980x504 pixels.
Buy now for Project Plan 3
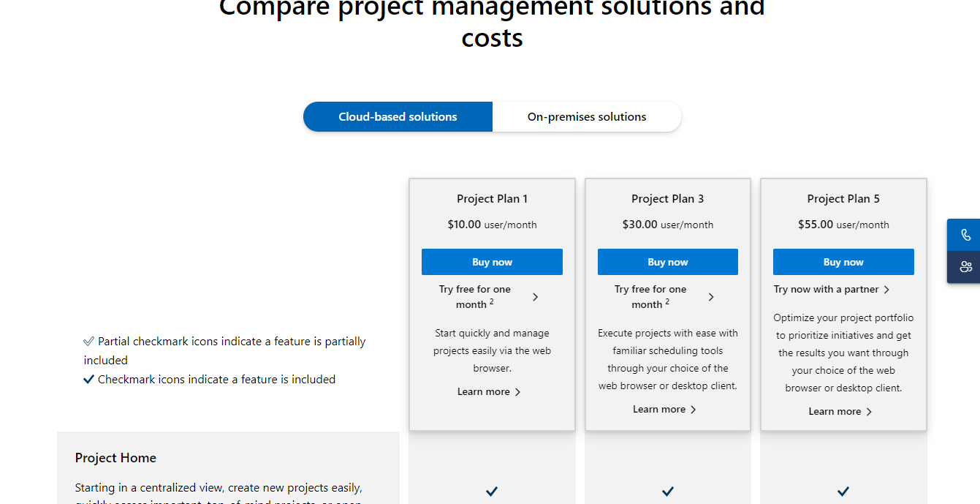click(x=668, y=262)
